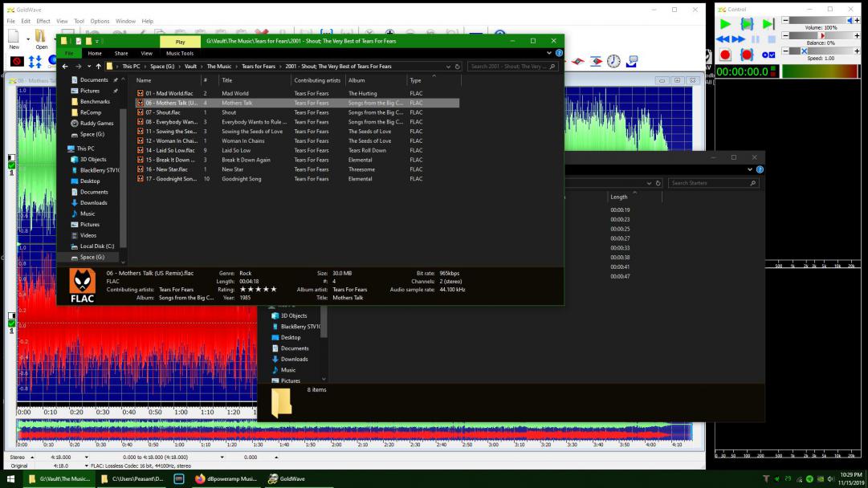Click Play Selection button with blue braces
The image size is (868, 488).
coord(747,24)
